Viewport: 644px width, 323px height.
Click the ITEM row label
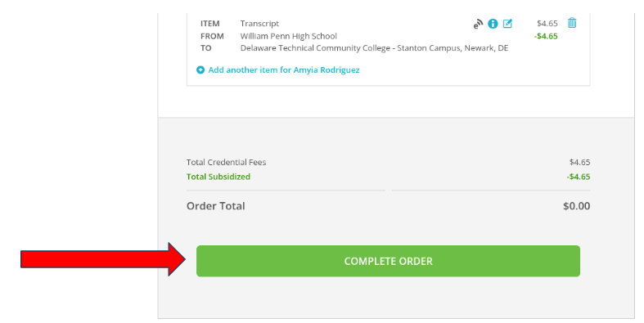209,24
